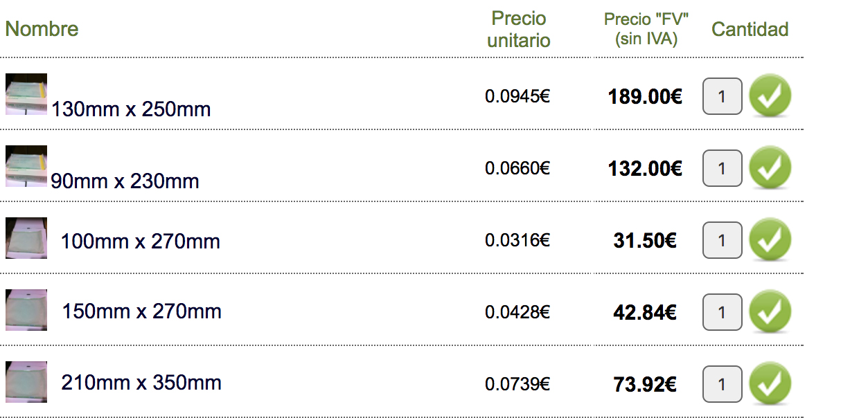868x418 pixels.
Task: Click 210mm x 350mm product thumbnail
Action: click(x=26, y=382)
